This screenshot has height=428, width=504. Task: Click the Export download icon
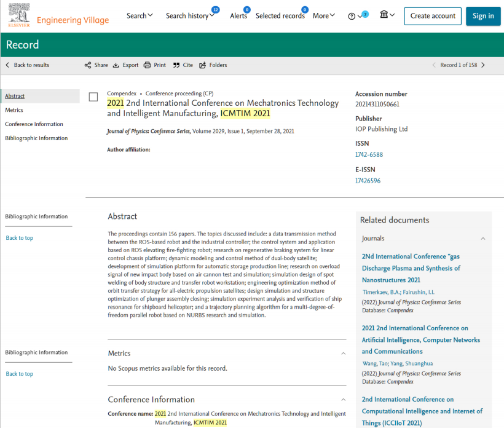coord(116,65)
